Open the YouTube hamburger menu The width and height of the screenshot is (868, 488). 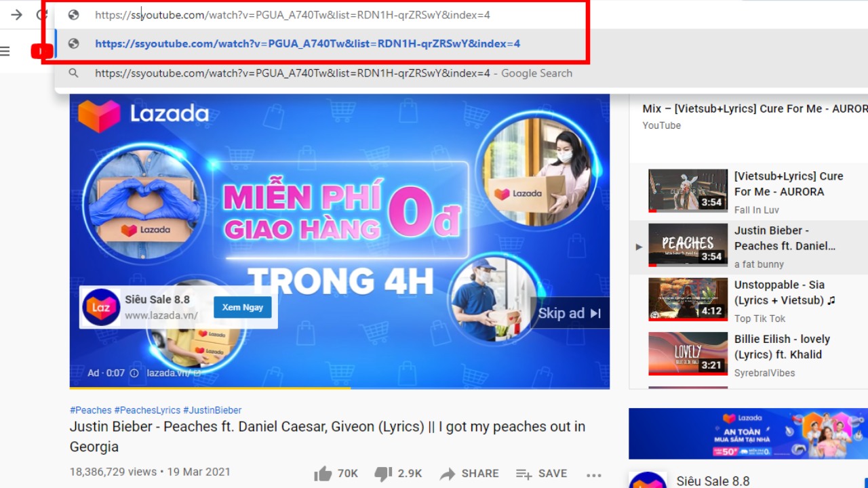point(5,51)
